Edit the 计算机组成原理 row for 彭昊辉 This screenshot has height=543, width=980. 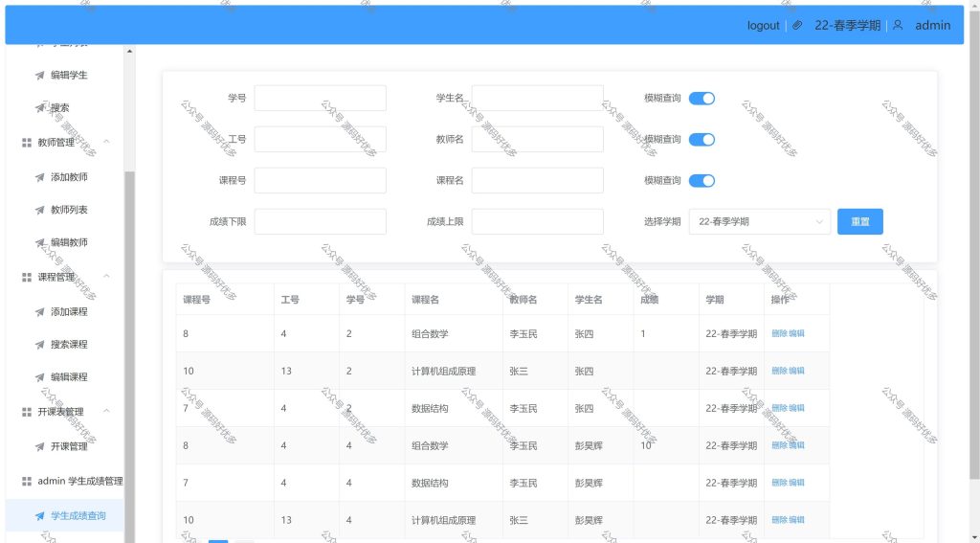pos(796,520)
